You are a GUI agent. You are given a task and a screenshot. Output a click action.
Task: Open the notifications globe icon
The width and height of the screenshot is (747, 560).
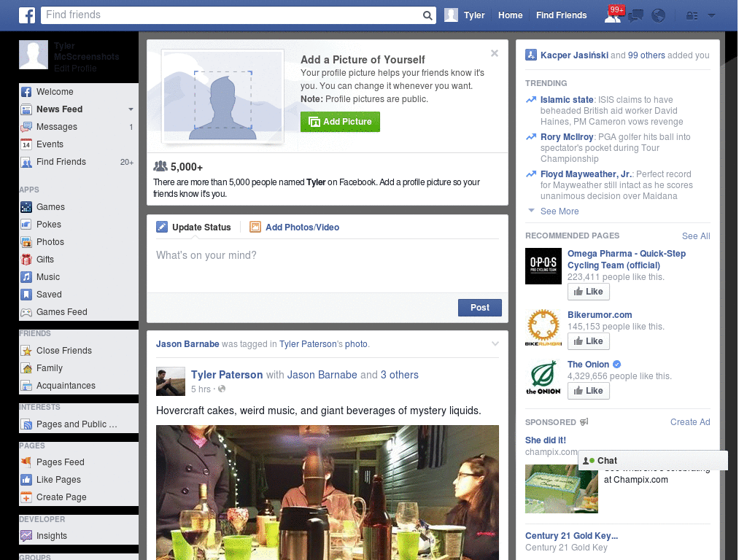(x=658, y=16)
